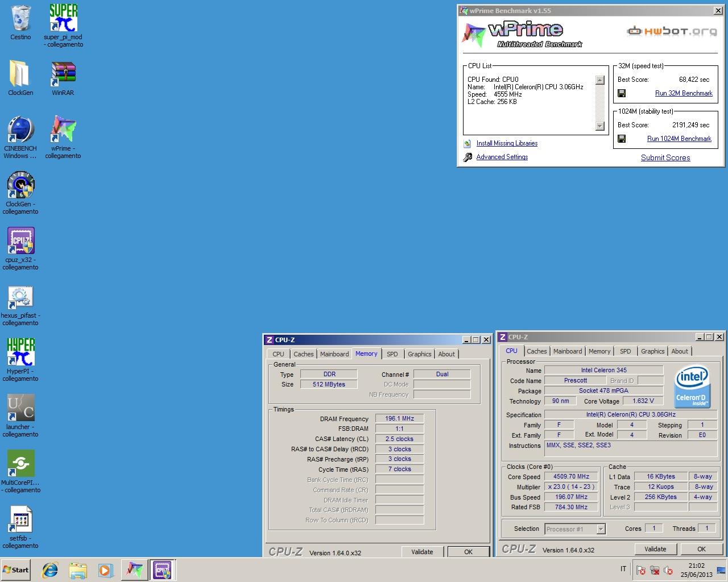Run the 32M Benchmark
Screen dimensions: 728x582
point(684,93)
